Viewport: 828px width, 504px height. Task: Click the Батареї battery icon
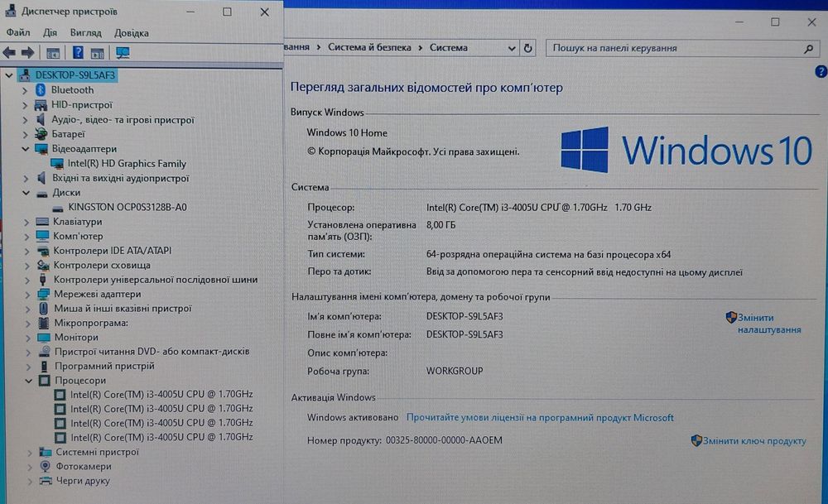[41, 134]
